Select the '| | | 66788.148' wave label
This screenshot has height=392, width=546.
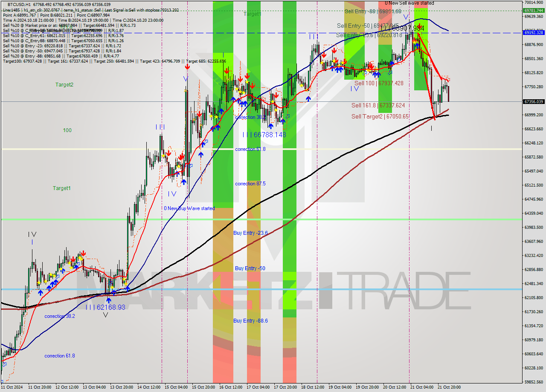(264, 135)
